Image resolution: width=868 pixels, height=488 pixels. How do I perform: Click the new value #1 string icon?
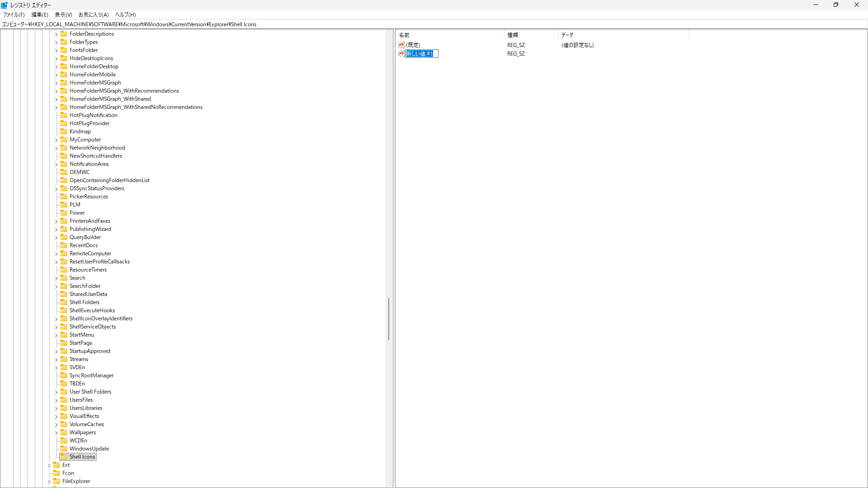pos(401,53)
